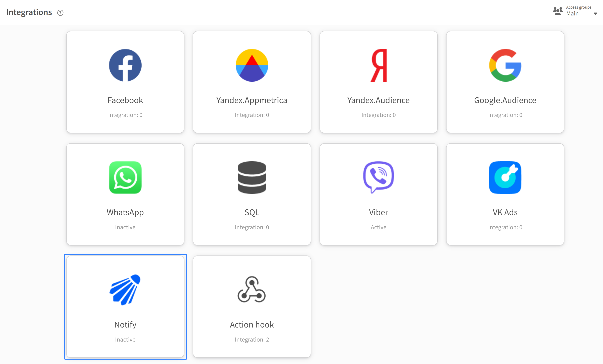Viewport: 603px width, 364px height.
Task: Click the SQL database icon
Action: pos(252,178)
